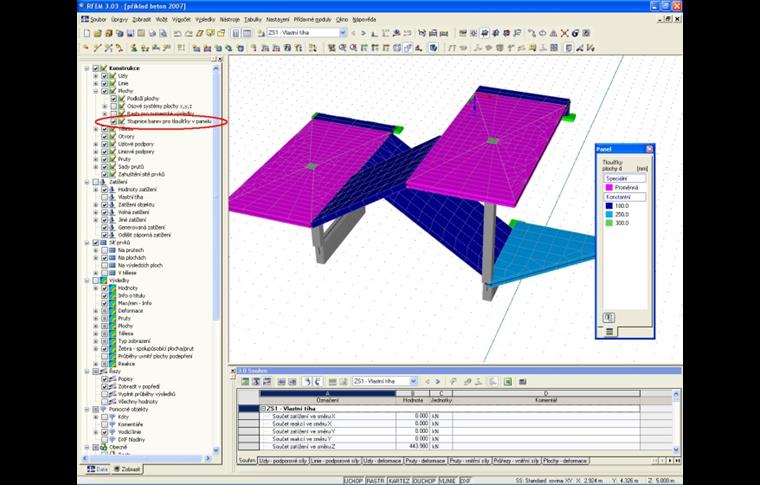Collapse the Plochy tree node
760x485 pixels.
[95, 91]
